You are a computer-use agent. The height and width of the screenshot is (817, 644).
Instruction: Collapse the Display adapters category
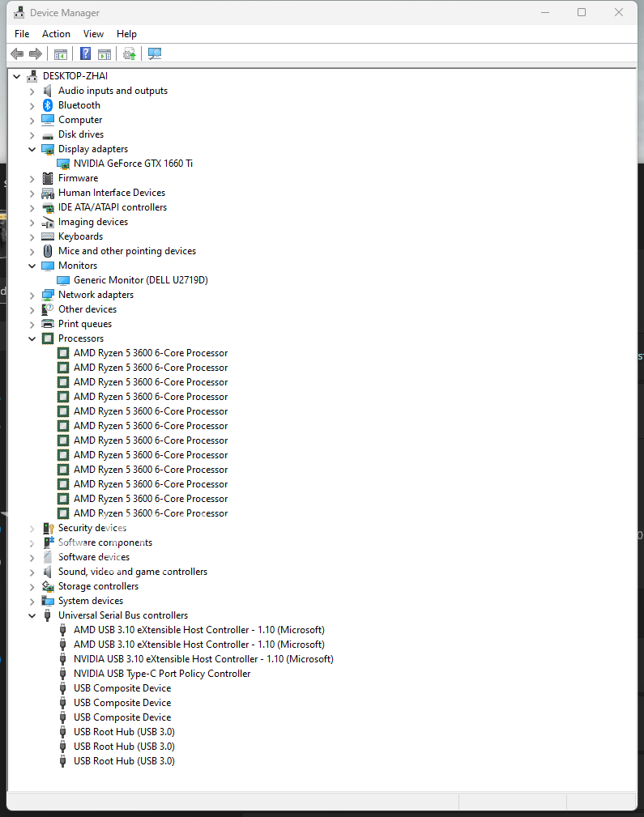coord(32,149)
